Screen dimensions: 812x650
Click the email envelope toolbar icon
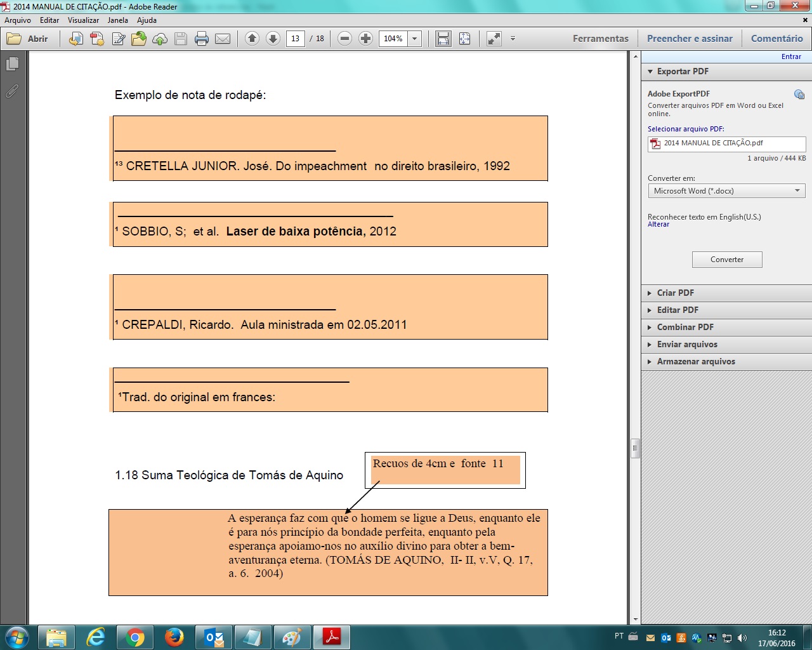(223, 39)
